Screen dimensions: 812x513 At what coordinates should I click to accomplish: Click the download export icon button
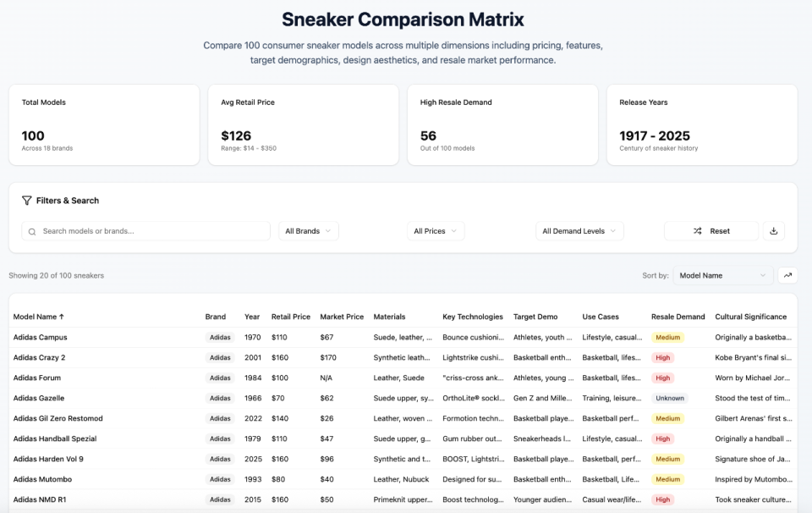(774, 231)
